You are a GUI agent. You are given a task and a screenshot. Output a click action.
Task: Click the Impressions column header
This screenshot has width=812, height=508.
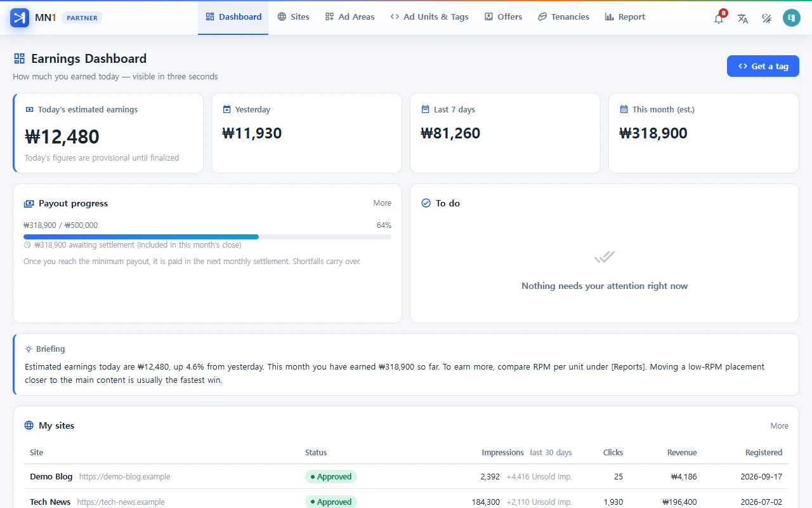(x=502, y=453)
